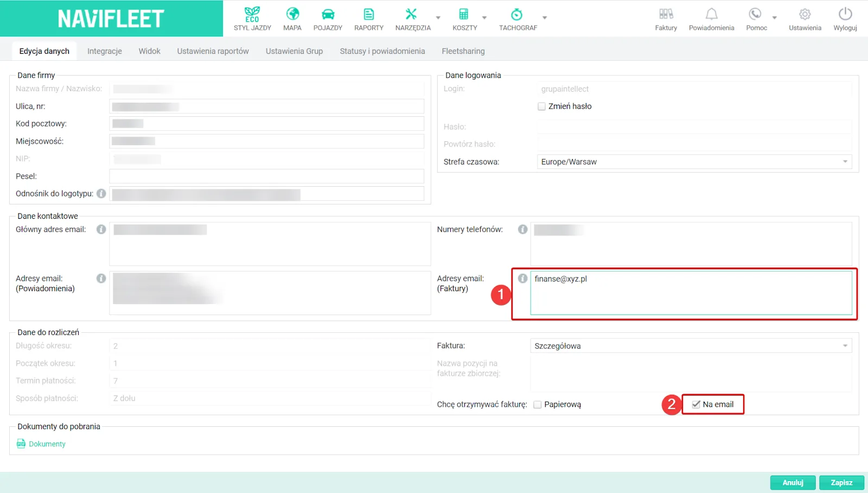Click the Ulica, nr input field
This screenshot has height=493, width=868.
(267, 106)
